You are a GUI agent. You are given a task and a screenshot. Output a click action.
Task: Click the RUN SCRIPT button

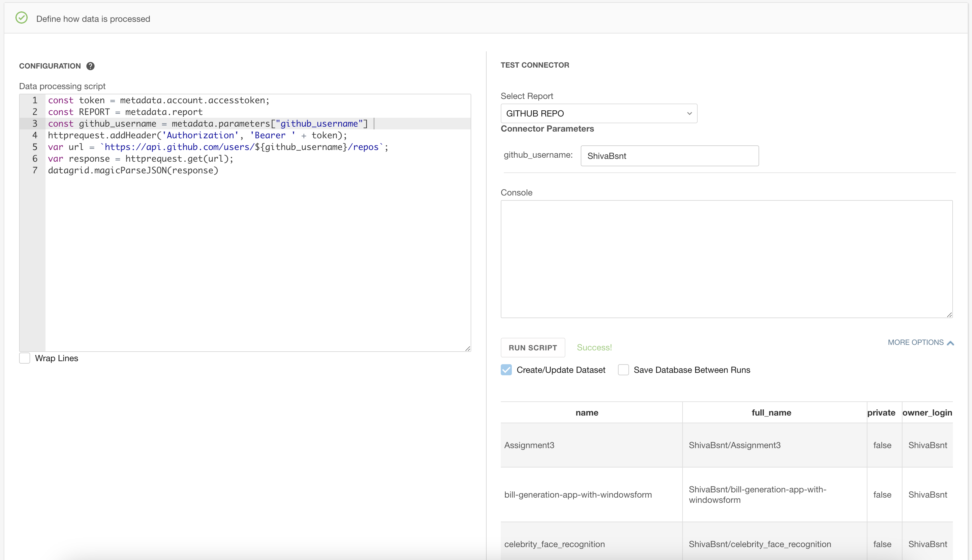[x=532, y=347]
